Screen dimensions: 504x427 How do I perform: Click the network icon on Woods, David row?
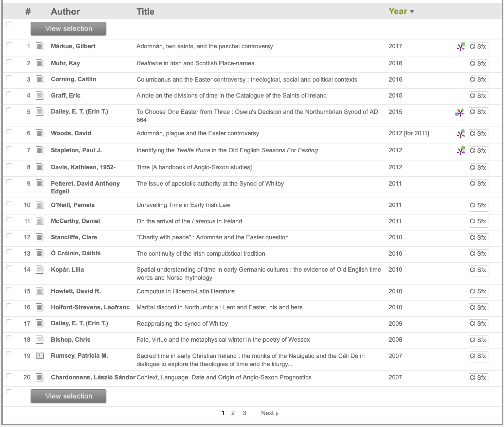tap(461, 134)
